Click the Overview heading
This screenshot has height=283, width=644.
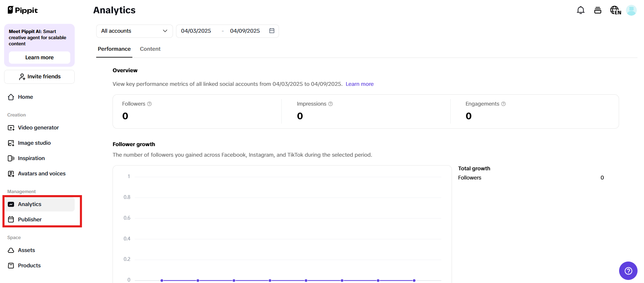click(125, 70)
